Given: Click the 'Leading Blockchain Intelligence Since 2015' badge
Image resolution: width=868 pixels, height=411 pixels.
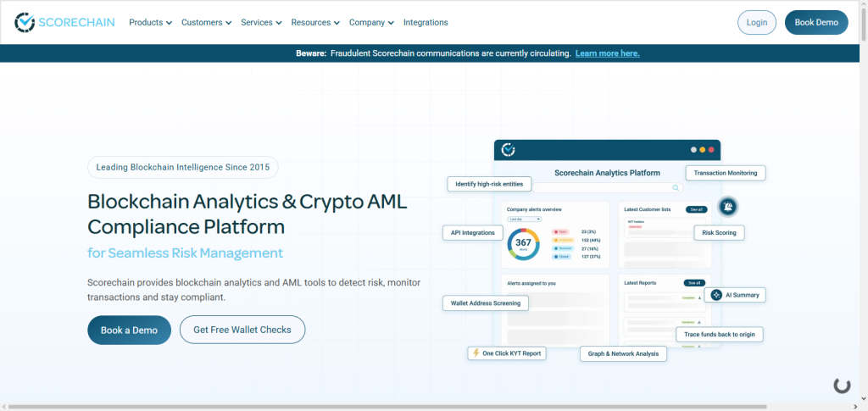Looking at the screenshot, I should pos(183,167).
